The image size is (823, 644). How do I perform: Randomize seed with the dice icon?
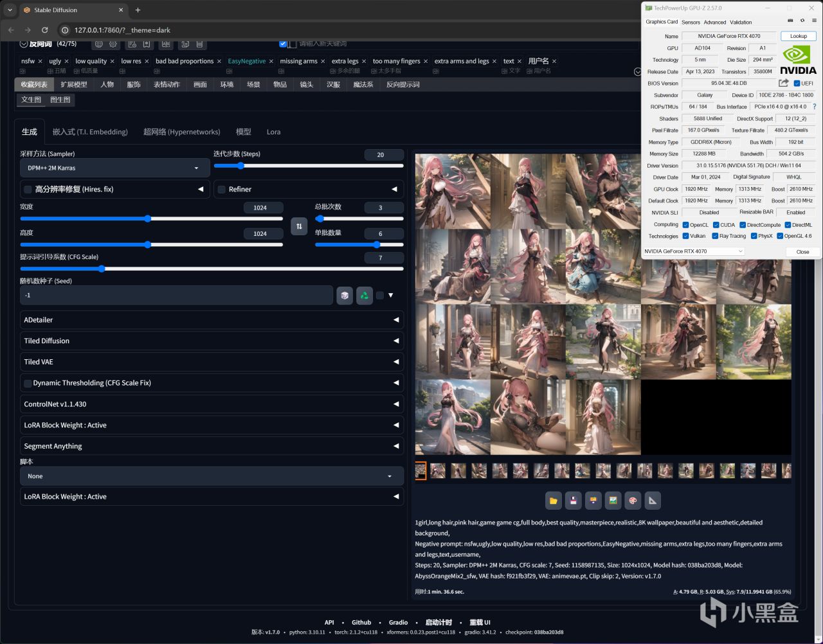[x=345, y=295]
